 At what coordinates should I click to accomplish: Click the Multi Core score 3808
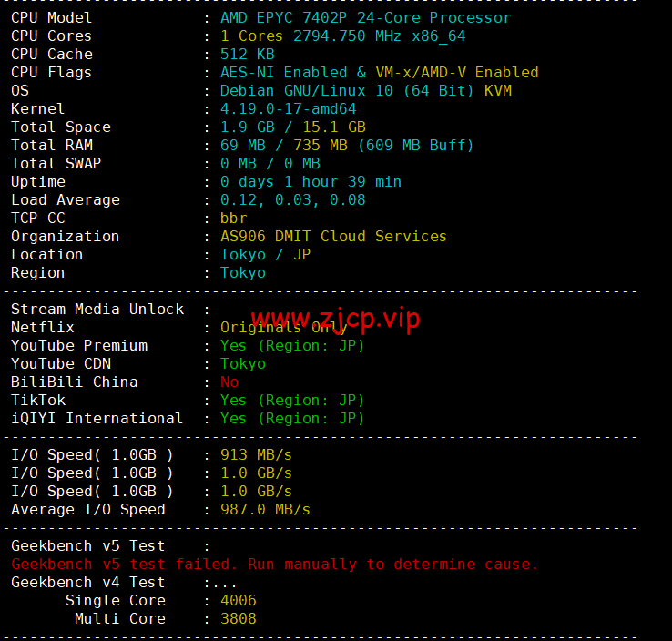[239, 619]
